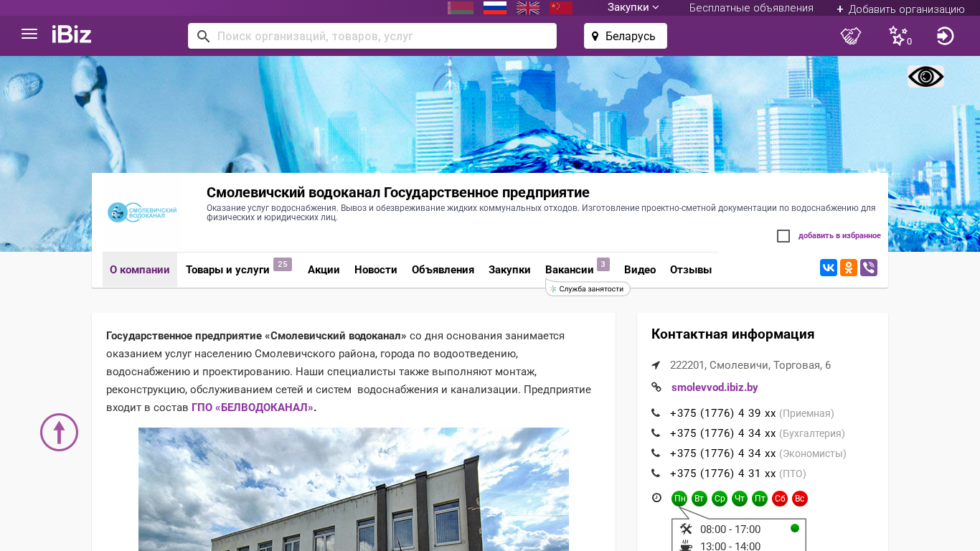Open the handshake partners icon
The image size is (980, 551).
[x=851, y=36]
